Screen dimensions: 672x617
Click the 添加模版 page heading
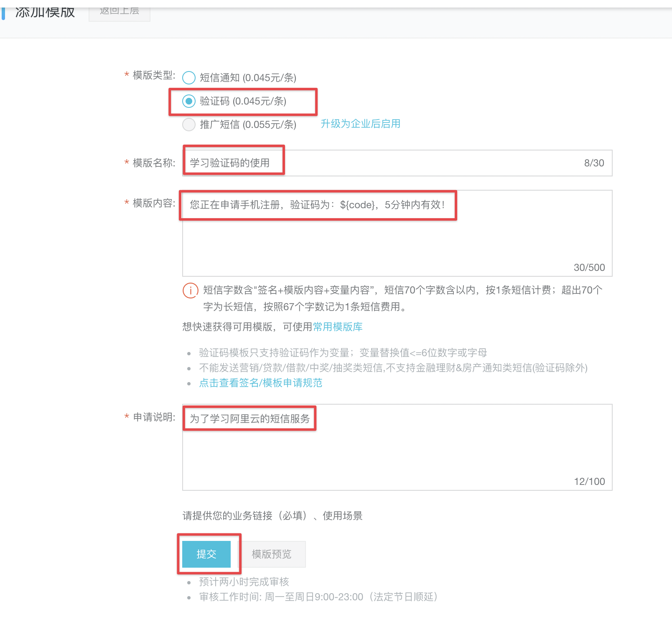45,12
